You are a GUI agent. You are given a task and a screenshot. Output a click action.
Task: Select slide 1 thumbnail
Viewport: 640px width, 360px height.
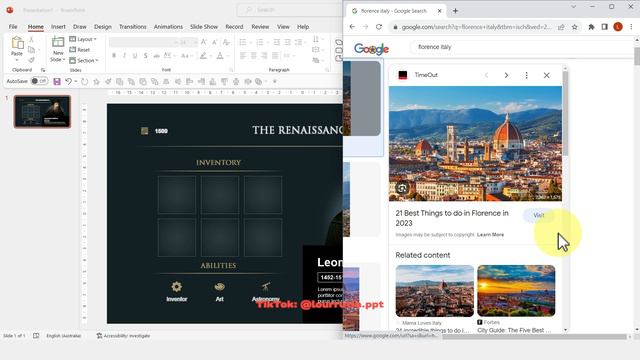tap(42, 111)
